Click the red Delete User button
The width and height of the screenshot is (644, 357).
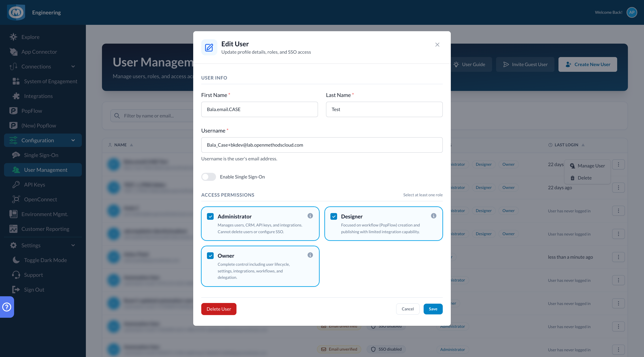pos(219,309)
